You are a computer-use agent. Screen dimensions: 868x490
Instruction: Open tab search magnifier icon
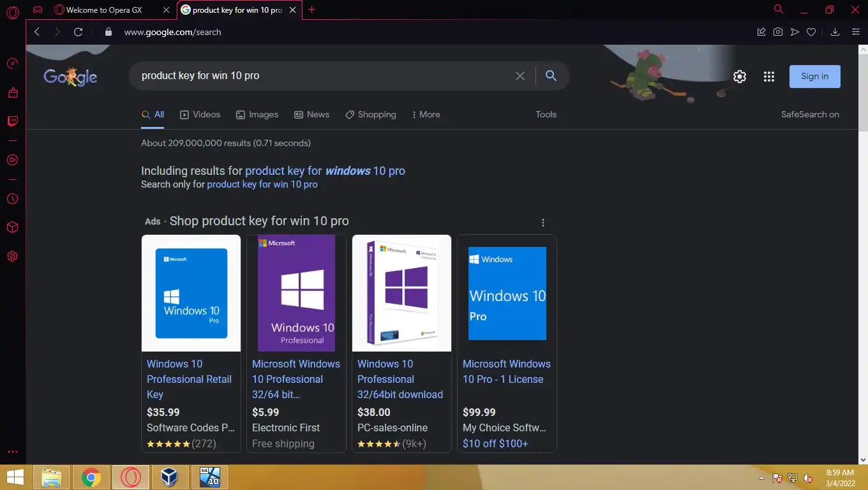point(778,10)
